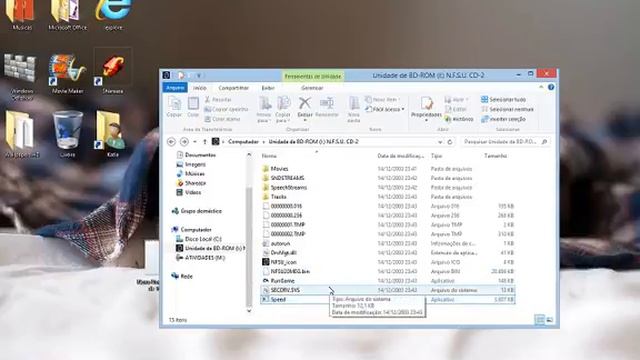This screenshot has width=640, height=360.
Task: Click the up-one-level arrow
Action: [x=204, y=142]
